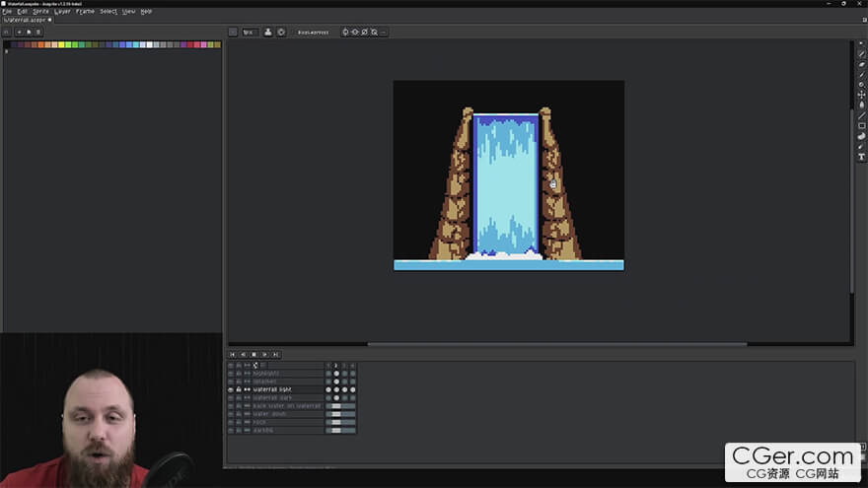Open the palette options menu icon
The image size is (868, 488).
pyautogui.click(x=38, y=33)
